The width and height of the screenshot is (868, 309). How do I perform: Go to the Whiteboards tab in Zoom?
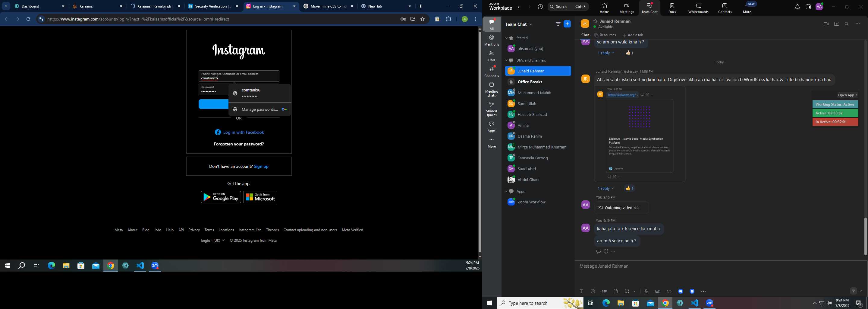[x=698, y=8]
